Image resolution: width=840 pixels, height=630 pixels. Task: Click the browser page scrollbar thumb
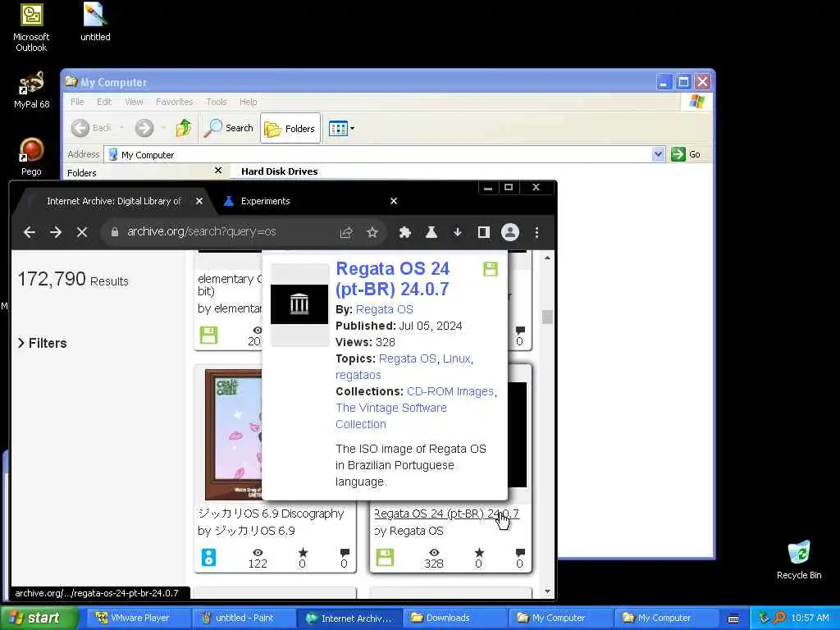(x=547, y=317)
